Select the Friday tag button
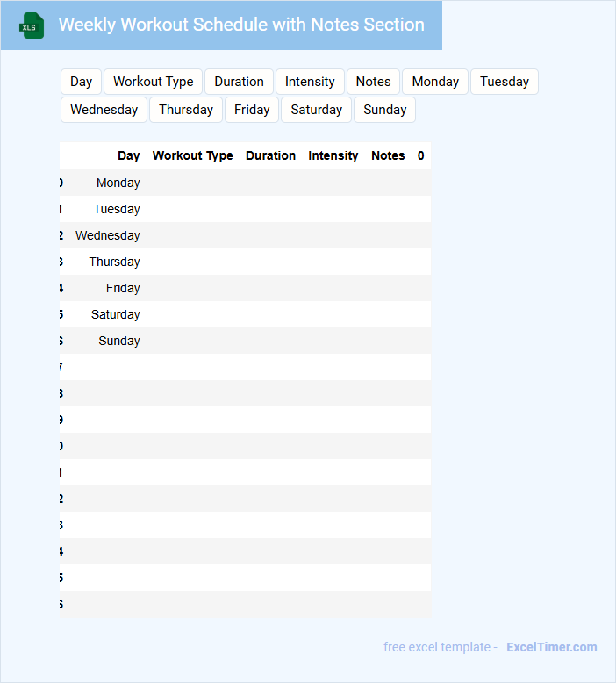 point(252,110)
